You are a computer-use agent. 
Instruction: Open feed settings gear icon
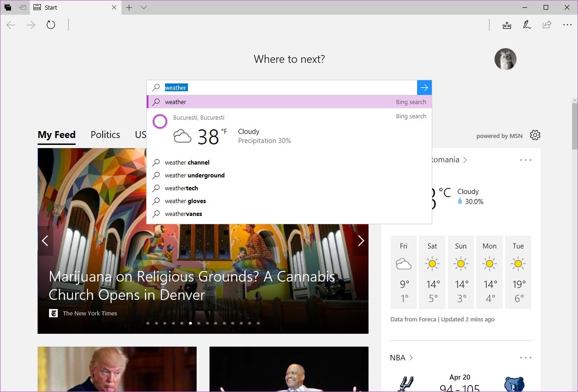[535, 135]
